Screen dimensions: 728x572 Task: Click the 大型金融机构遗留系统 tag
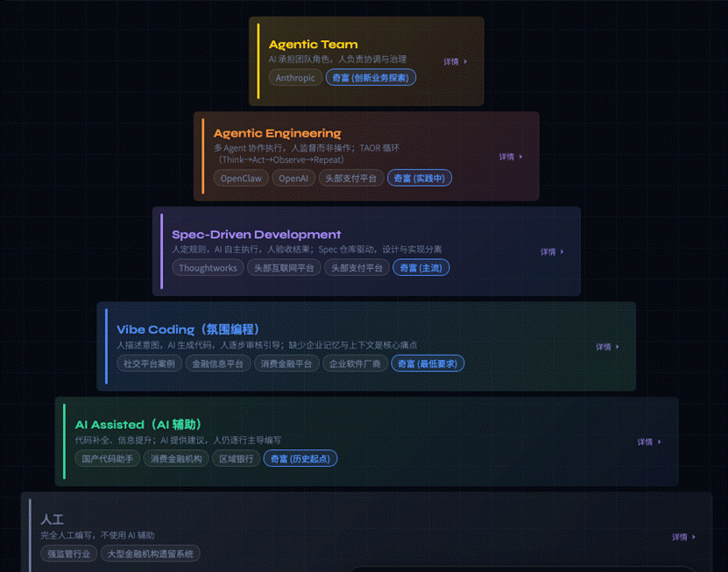[151, 554]
